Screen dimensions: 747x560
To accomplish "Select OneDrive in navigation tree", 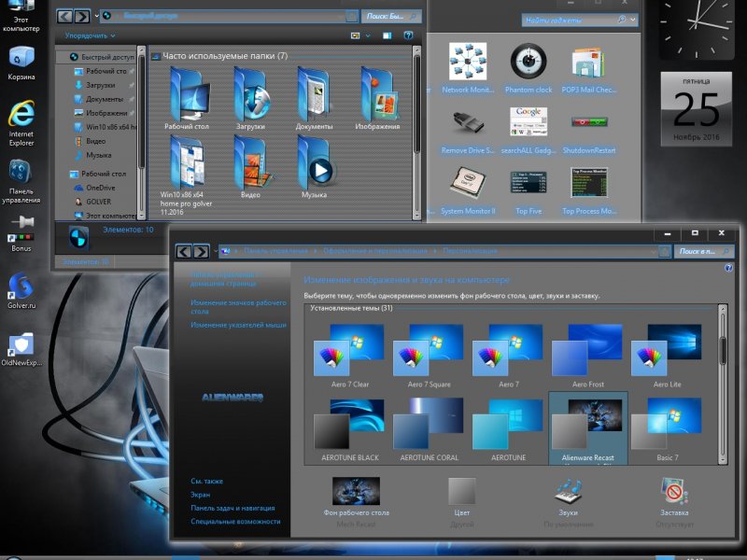I will pyautogui.click(x=95, y=189).
